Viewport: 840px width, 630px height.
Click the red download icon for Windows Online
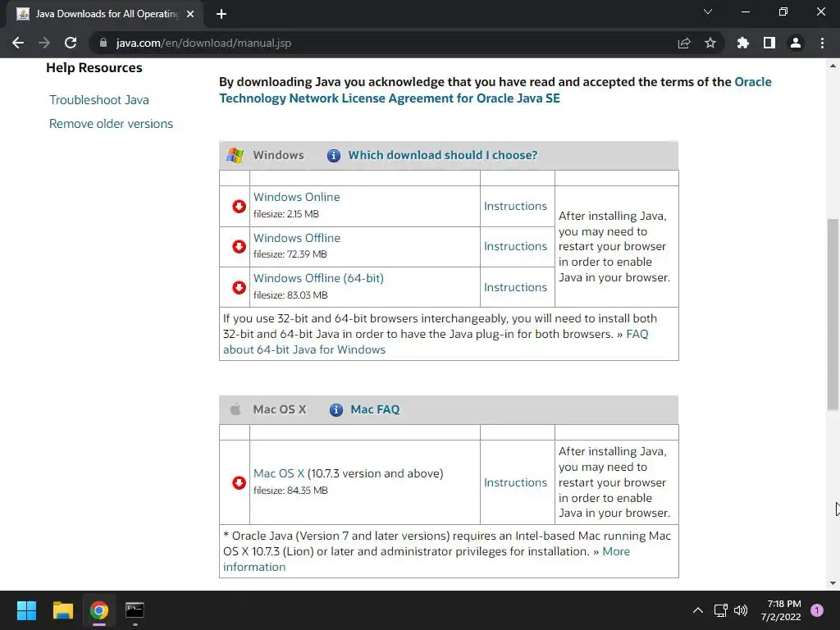(239, 206)
